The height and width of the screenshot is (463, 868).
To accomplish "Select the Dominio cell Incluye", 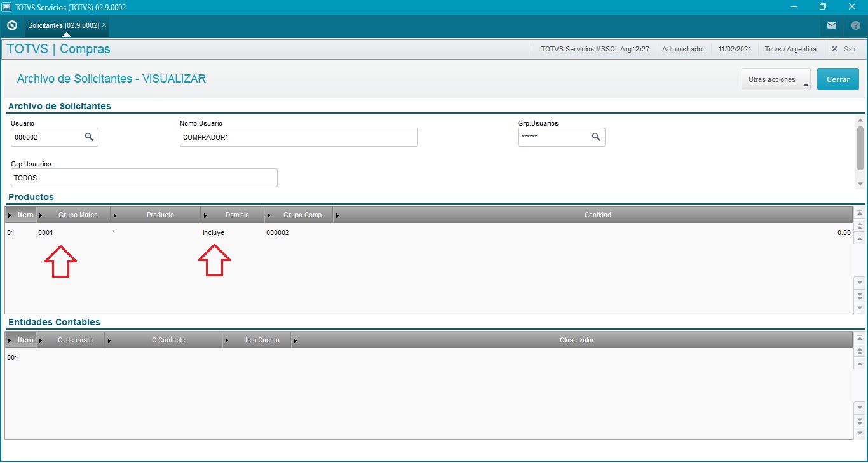I will point(214,232).
